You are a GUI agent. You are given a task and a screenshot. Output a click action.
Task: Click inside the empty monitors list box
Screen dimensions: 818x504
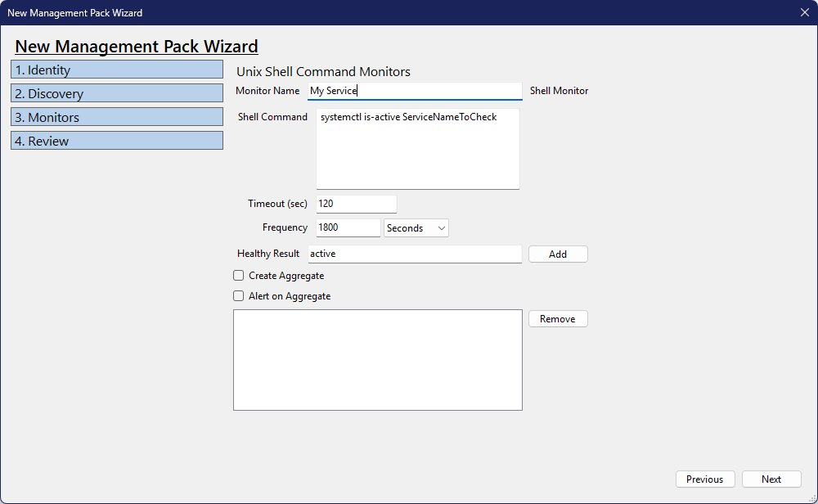click(377, 359)
